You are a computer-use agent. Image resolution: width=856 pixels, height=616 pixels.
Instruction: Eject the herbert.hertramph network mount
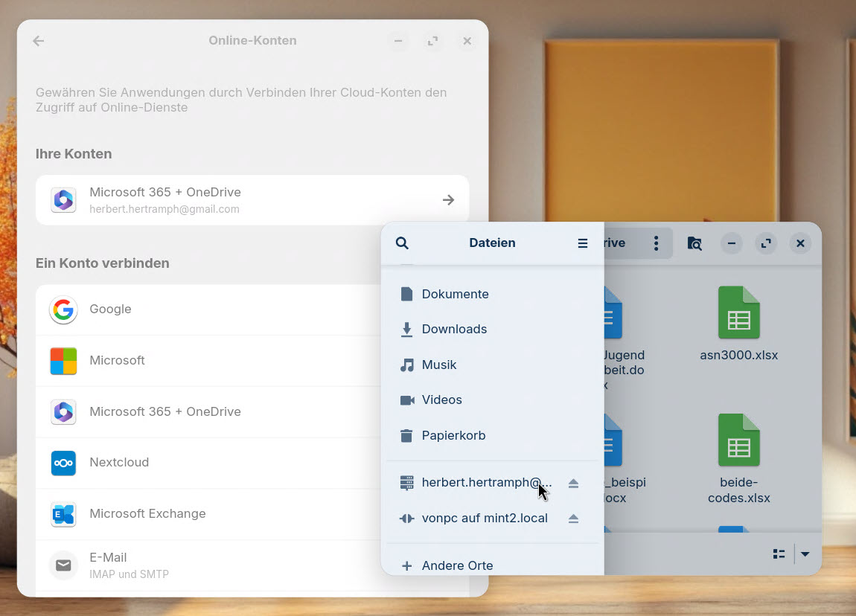click(573, 484)
